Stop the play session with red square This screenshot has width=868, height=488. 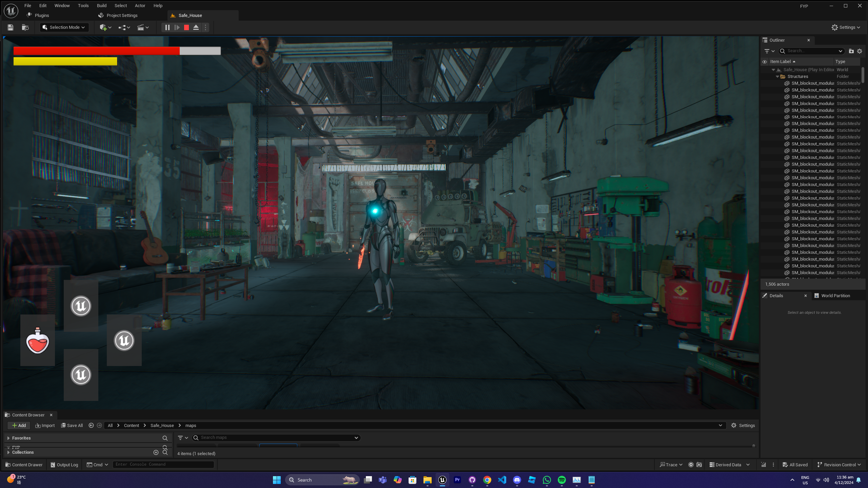186,27
